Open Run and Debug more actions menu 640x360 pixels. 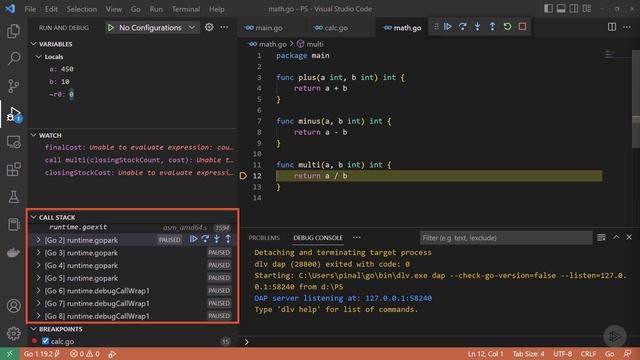coord(224,27)
